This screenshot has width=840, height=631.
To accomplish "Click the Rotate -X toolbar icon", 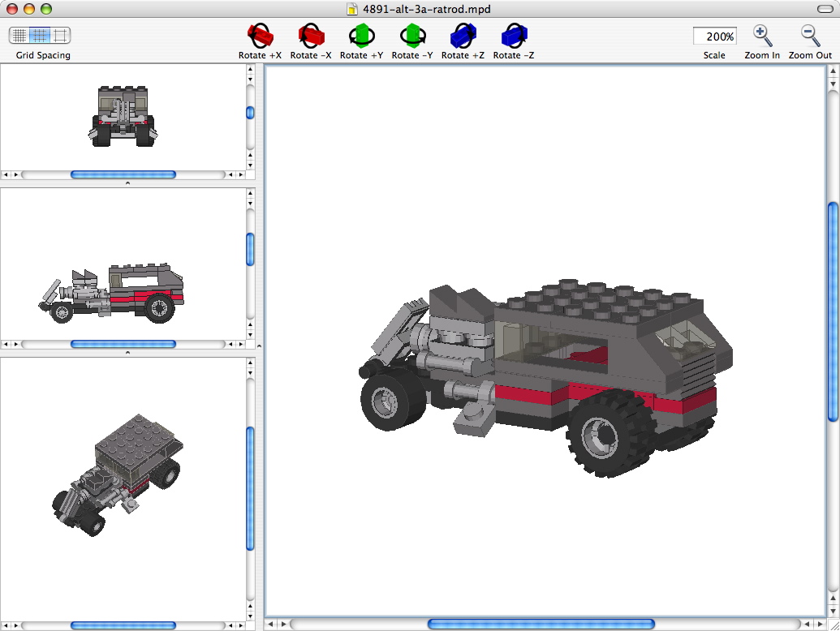I will (x=311, y=34).
